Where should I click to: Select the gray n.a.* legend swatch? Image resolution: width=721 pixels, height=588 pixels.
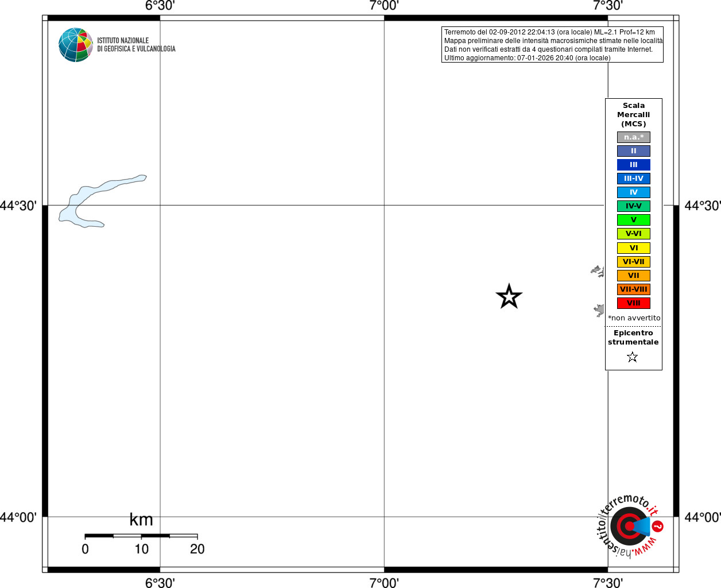point(634,137)
